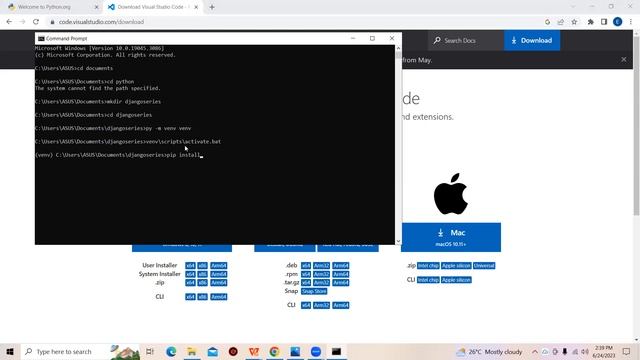
Task: Click the address bar URL
Action: pos(101,22)
